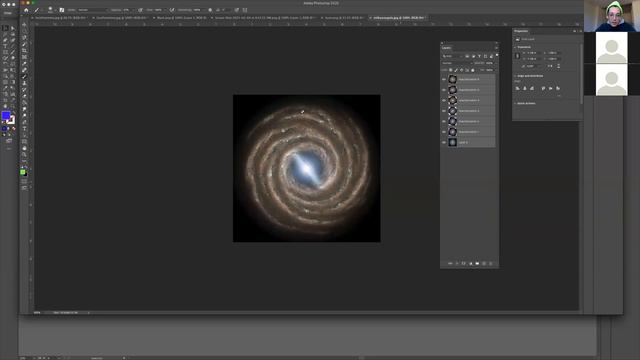Click the thumbnail of the bottom Layer 0
640x360 pixels.
[452, 142]
